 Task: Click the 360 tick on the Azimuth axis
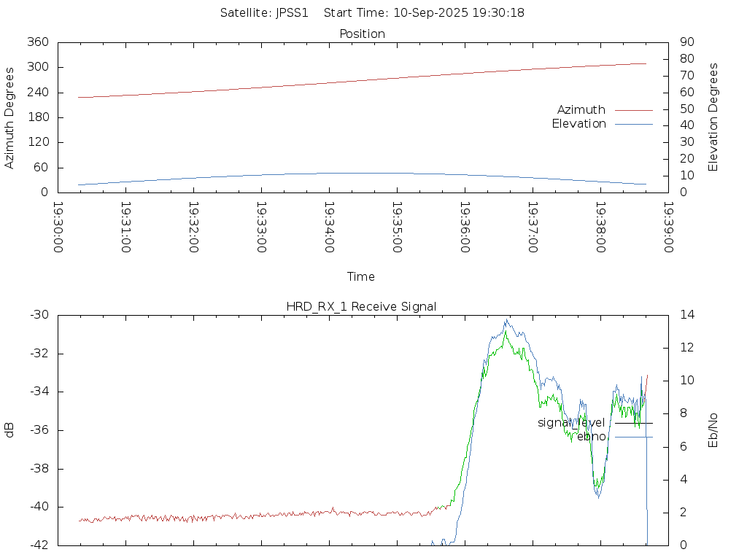(38, 42)
